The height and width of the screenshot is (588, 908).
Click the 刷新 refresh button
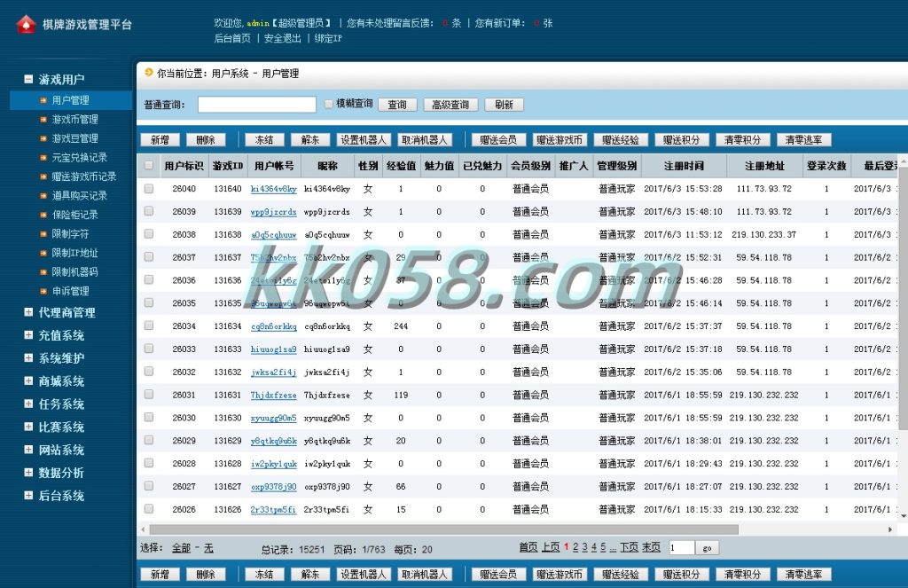coord(505,105)
